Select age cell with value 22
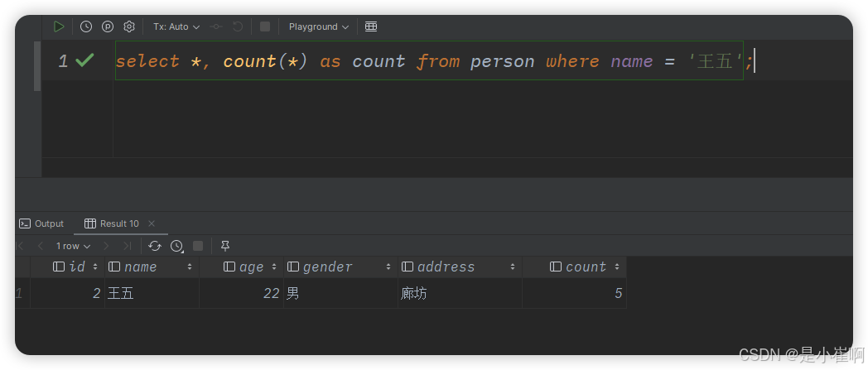This screenshot has height=370, width=868. (241, 293)
